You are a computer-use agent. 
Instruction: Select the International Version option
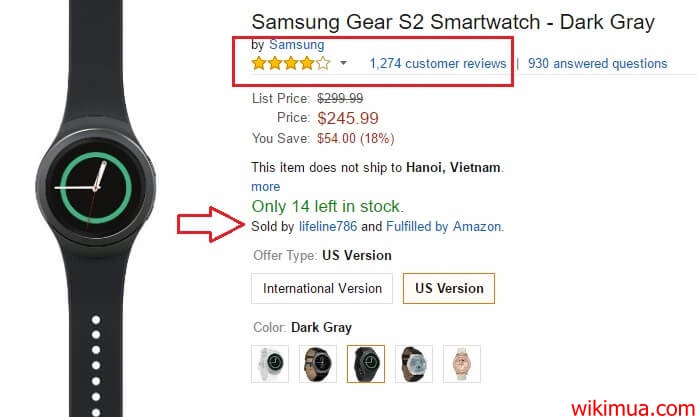click(x=322, y=288)
